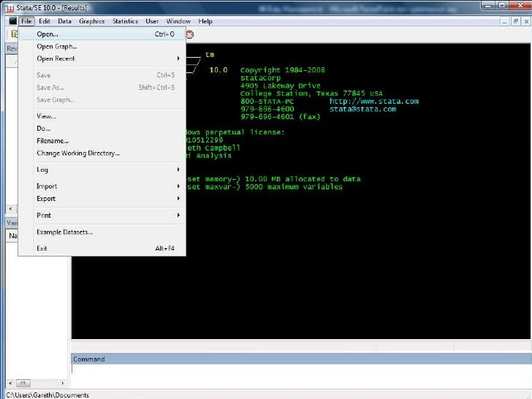Expand the Print submenu
The image size is (532, 399).
pos(102,215)
